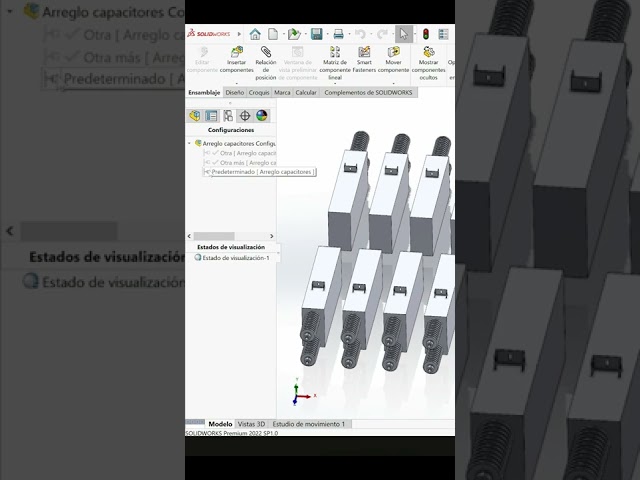
Task: Select Arreglo capacitores Configu root item
Action: 236,144
